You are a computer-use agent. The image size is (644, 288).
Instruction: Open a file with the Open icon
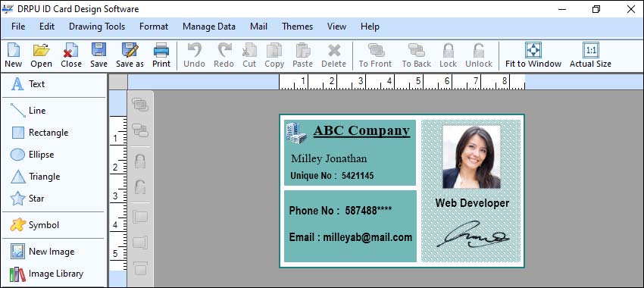42,50
